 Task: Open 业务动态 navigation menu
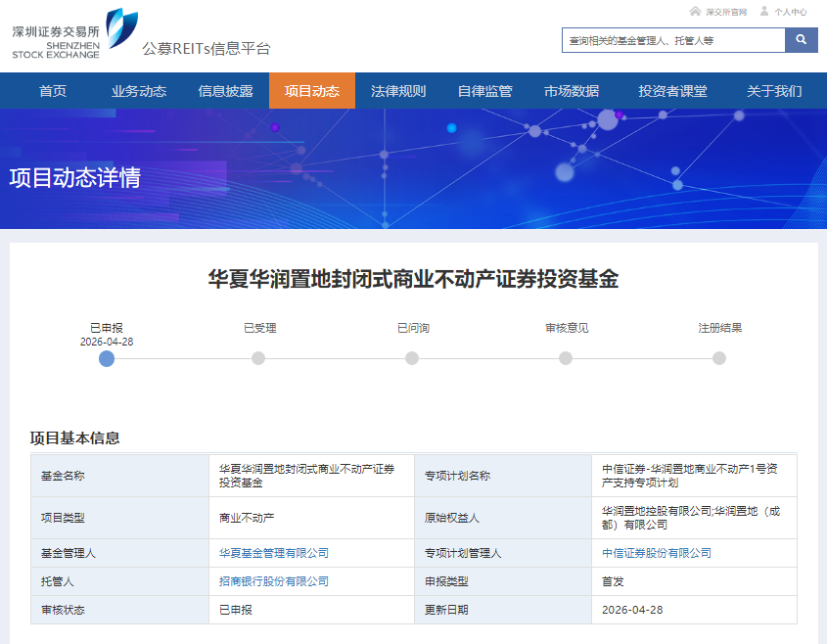139,91
